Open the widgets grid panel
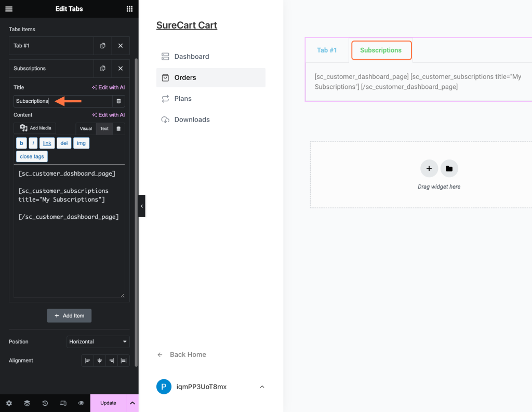The height and width of the screenshot is (412, 532). tap(129, 9)
